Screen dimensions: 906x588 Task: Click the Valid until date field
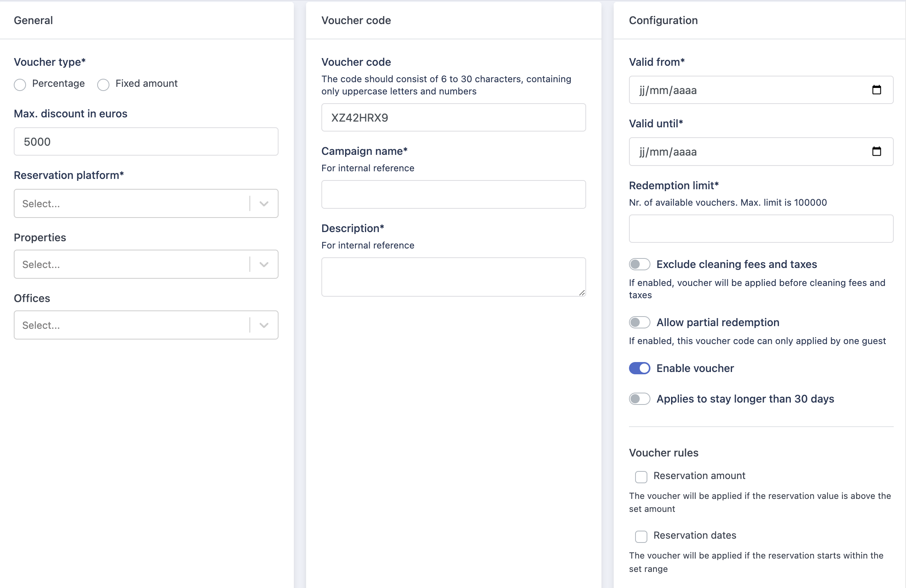point(746,151)
